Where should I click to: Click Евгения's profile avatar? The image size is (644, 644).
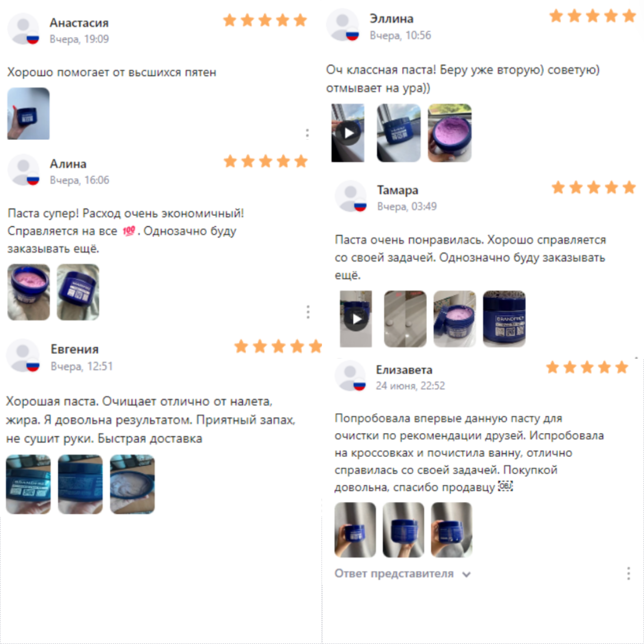coord(23,356)
